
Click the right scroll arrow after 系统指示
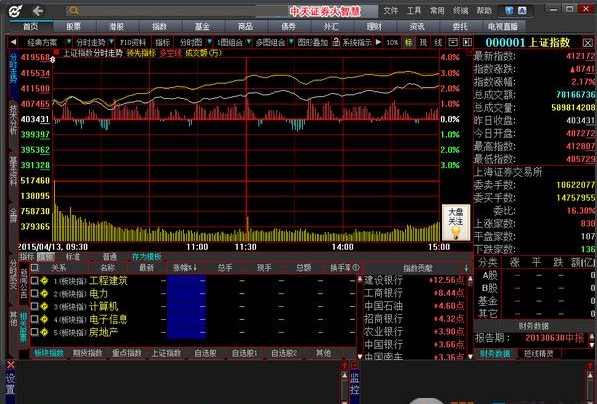[x=378, y=42]
